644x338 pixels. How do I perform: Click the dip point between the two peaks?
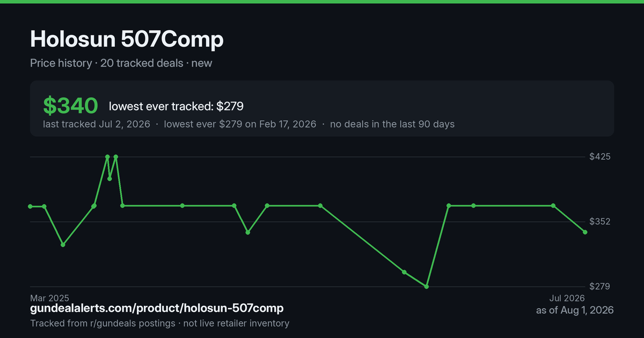click(x=109, y=179)
